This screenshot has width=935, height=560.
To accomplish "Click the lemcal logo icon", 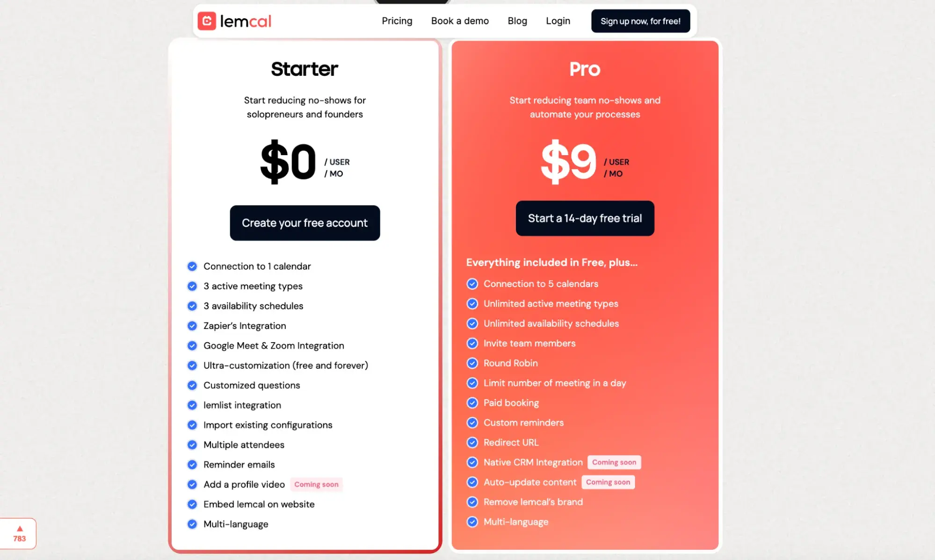I will (206, 21).
